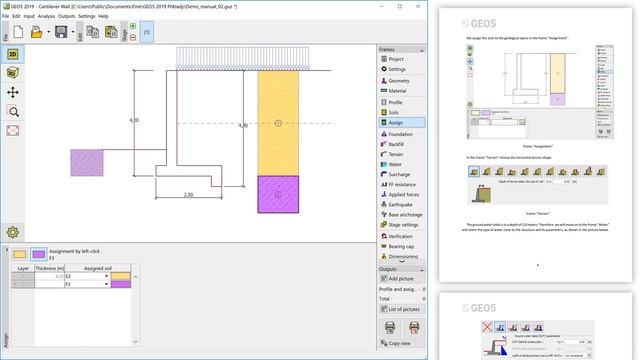Screen dimensions: 640x360
Task: Click the grey print icon
Action: click(390, 327)
